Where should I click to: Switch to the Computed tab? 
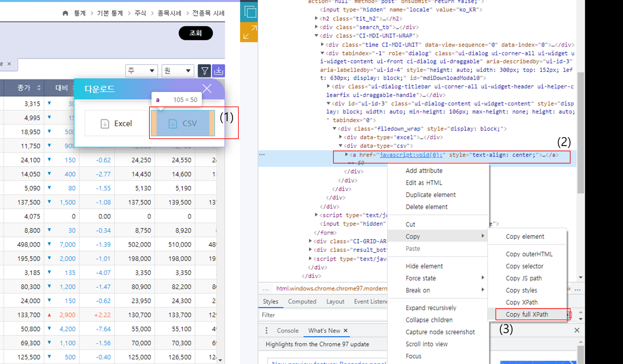tap(302, 302)
